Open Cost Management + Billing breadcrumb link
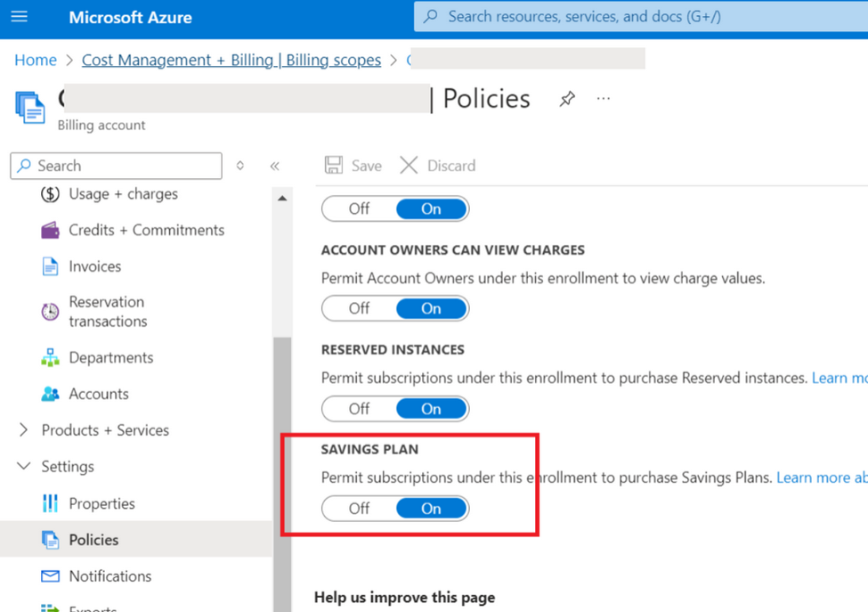The image size is (868, 612). [231, 60]
